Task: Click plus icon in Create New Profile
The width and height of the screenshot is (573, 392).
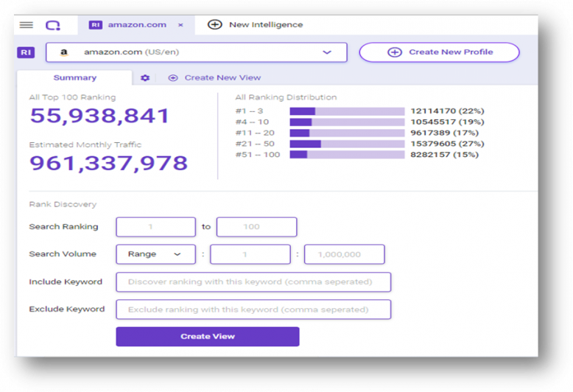Action: tap(395, 52)
